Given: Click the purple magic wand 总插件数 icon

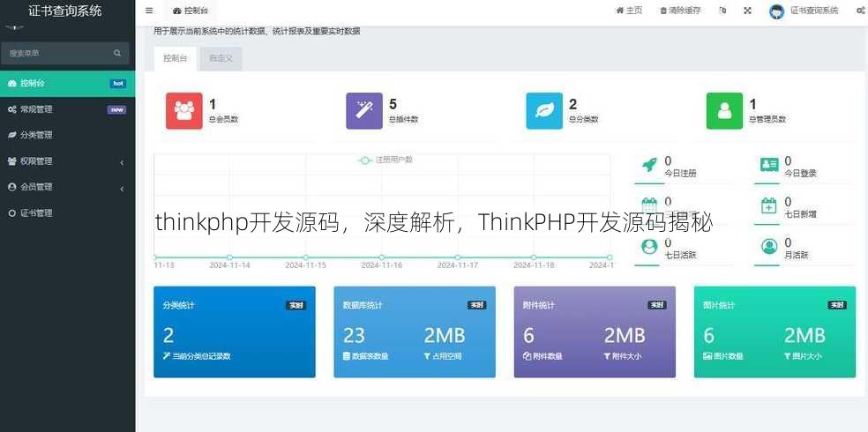Looking at the screenshot, I should point(364,110).
